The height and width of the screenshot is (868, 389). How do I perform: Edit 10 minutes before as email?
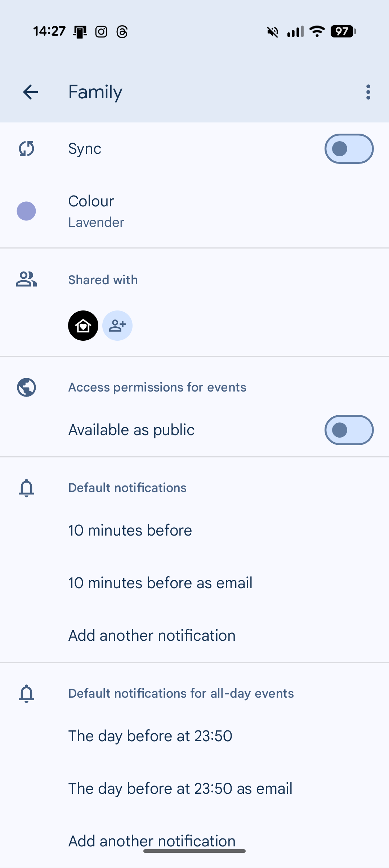tap(160, 583)
